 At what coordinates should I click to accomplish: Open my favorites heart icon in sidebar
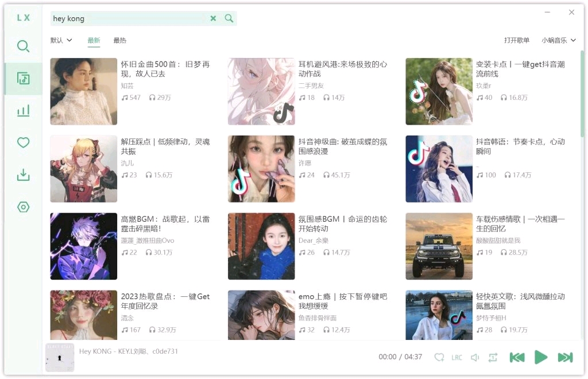(23, 142)
